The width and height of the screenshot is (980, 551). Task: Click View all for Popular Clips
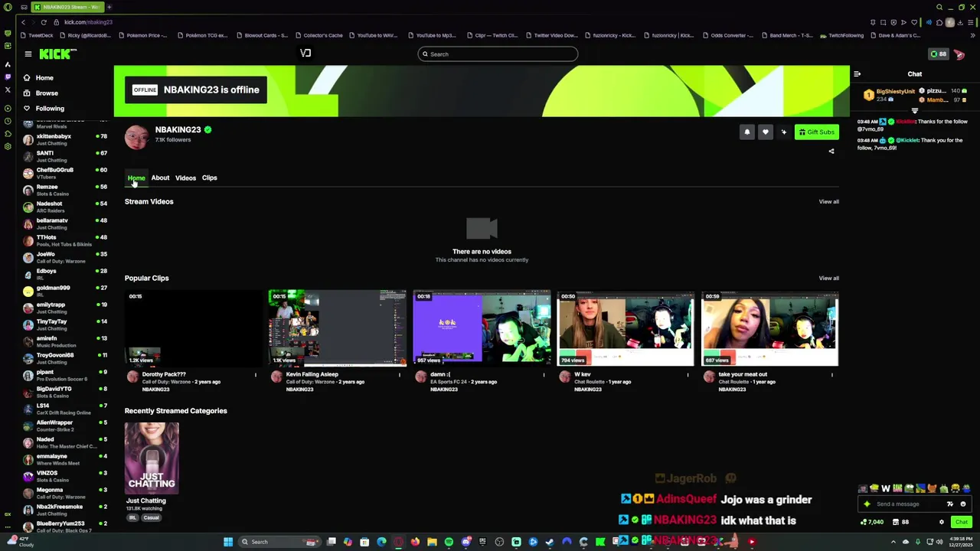click(x=828, y=279)
